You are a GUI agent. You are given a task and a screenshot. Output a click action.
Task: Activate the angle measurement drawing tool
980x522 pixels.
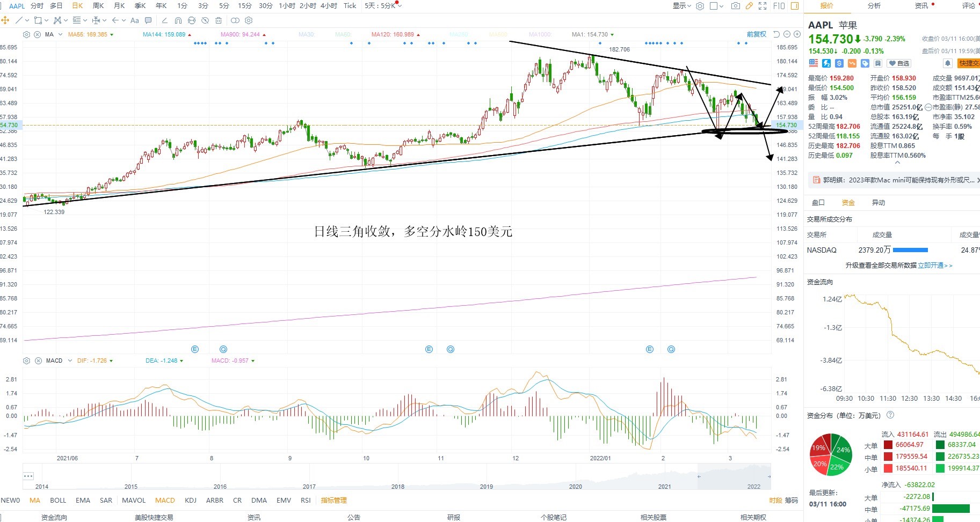(x=164, y=20)
